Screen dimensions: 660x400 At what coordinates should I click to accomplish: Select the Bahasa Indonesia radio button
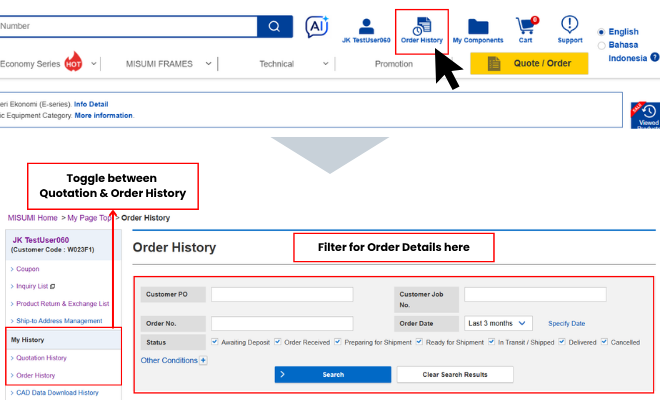(601, 45)
